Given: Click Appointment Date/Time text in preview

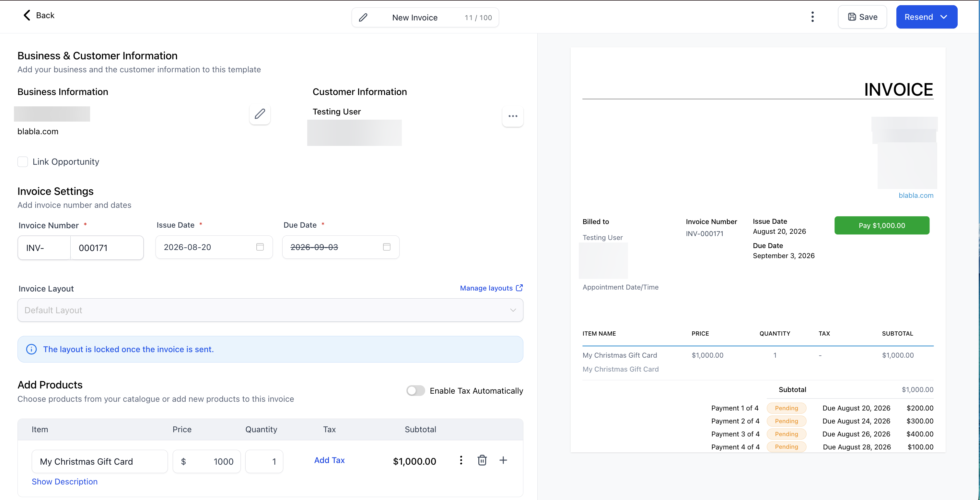Looking at the screenshot, I should [621, 287].
